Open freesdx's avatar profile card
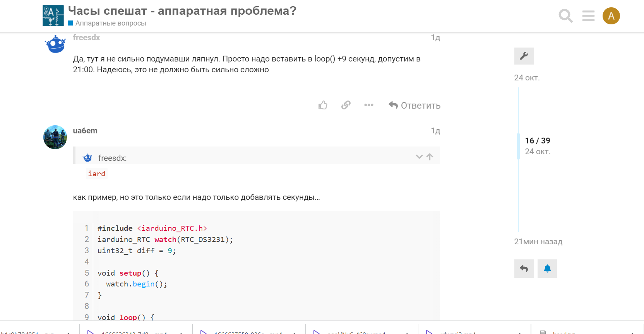 55,44
